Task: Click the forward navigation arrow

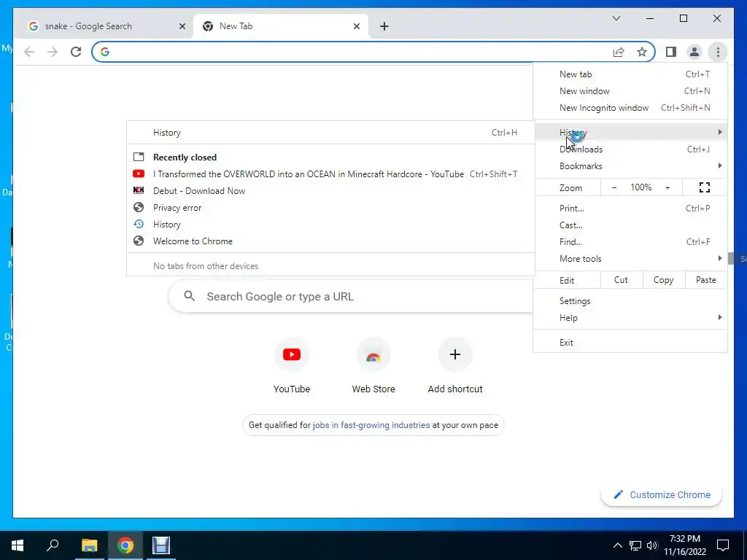Action: click(53, 52)
